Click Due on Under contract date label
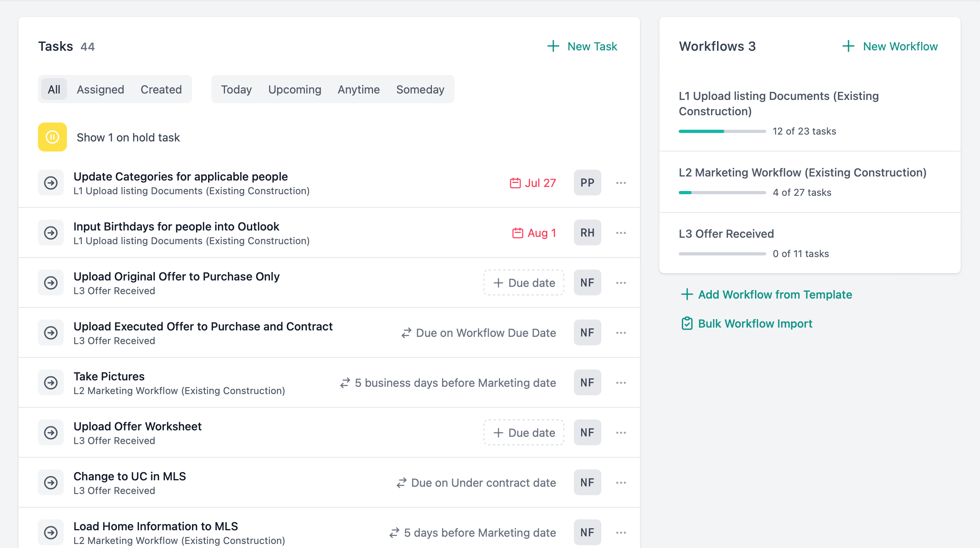The width and height of the screenshot is (980, 548). 476,483
